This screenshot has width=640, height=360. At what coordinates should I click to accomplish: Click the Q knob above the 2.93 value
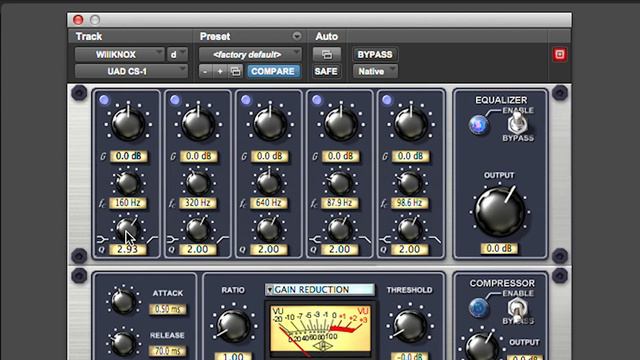click(127, 229)
